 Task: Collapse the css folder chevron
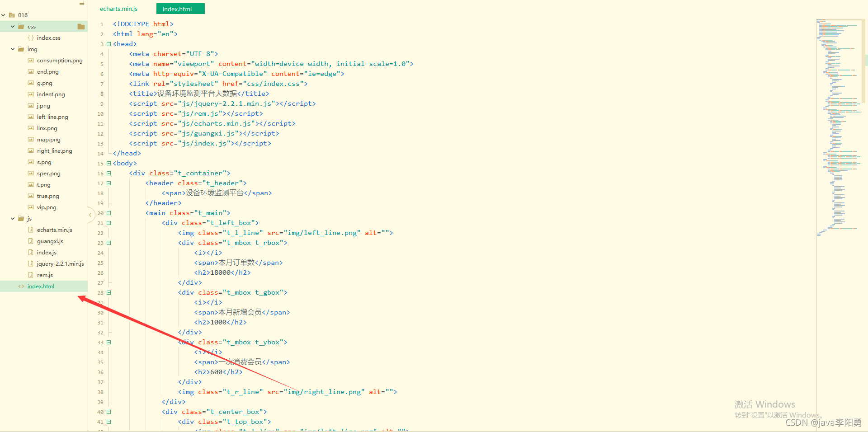tap(13, 27)
